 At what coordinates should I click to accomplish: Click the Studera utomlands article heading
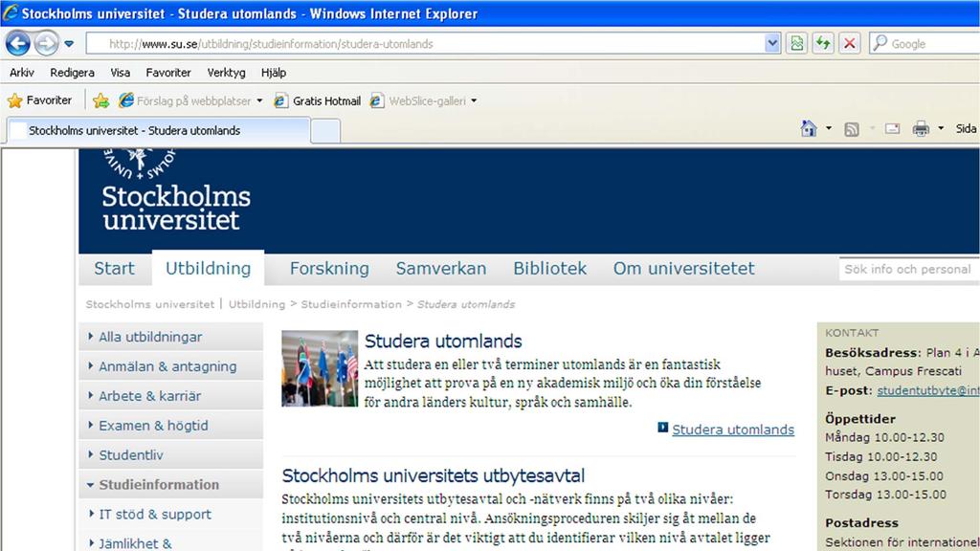pyautogui.click(x=443, y=342)
